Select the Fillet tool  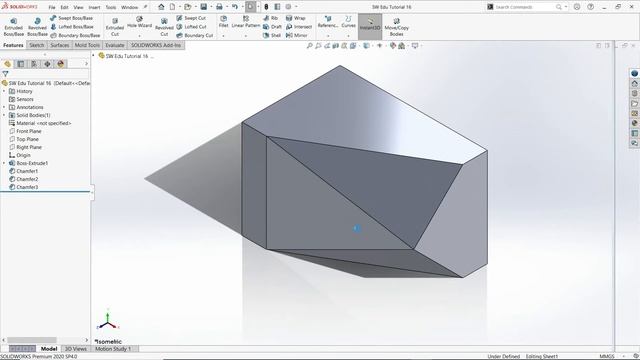point(223,22)
